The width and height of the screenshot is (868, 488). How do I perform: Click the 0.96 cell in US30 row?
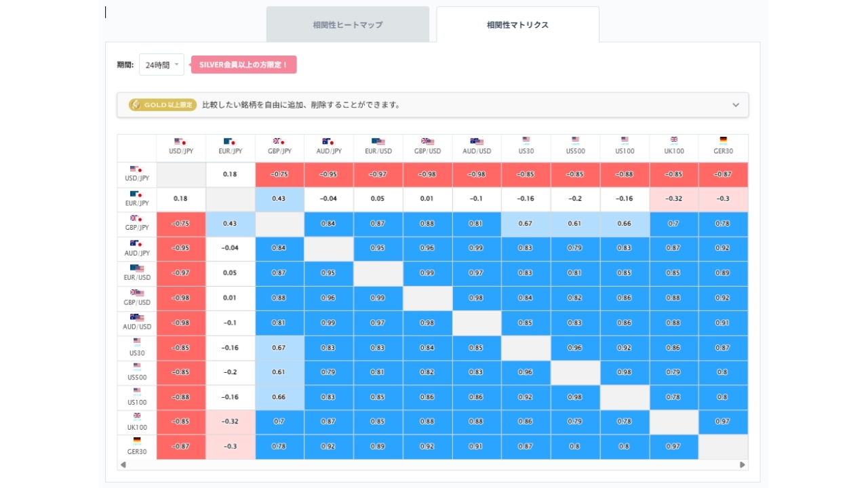tap(575, 348)
